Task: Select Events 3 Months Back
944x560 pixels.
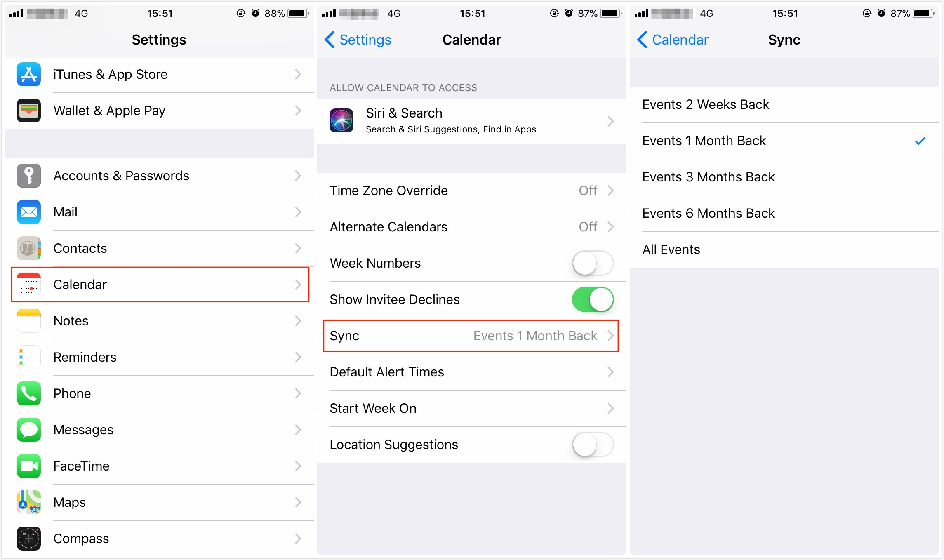Action: tap(787, 176)
